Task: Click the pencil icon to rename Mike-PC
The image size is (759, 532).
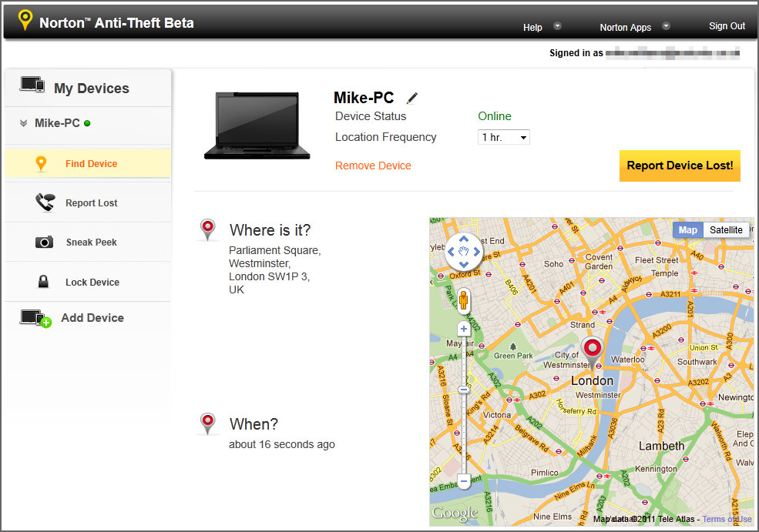Action: [x=412, y=99]
